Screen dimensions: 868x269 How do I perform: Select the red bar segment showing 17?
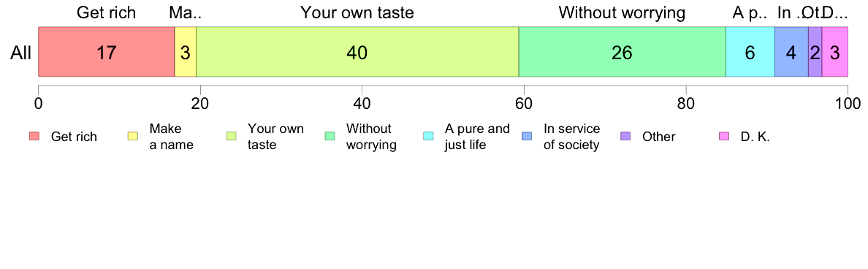[x=106, y=51]
